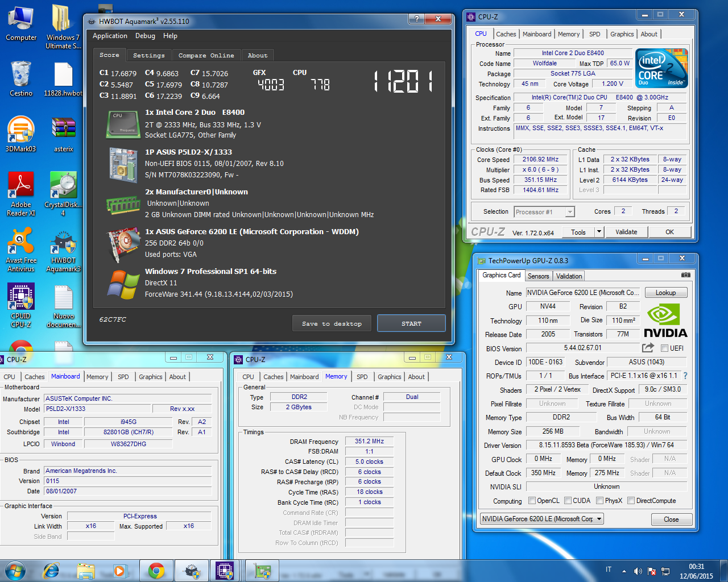Toggle the PhysX checkbox
728x582 pixels.
(599, 501)
